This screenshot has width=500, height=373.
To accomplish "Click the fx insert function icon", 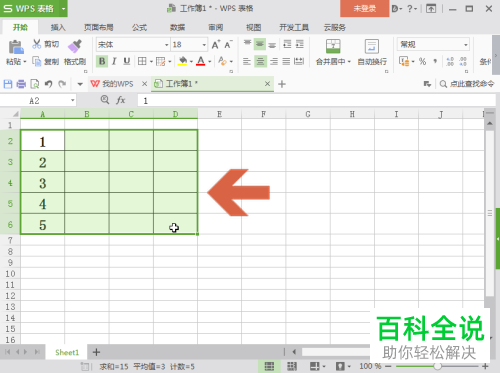I will [x=120, y=100].
